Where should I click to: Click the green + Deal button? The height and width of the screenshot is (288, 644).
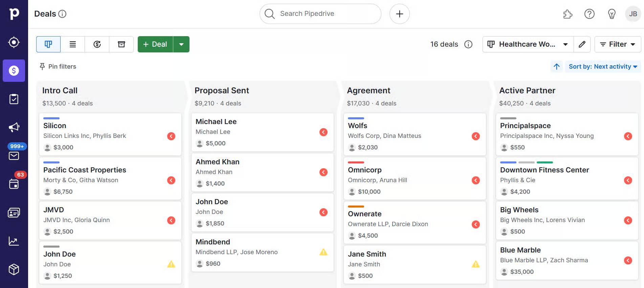(x=155, y=44)
